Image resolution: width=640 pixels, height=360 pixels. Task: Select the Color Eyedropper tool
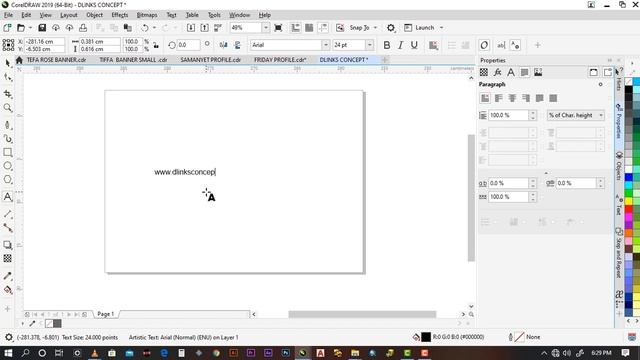8,276
